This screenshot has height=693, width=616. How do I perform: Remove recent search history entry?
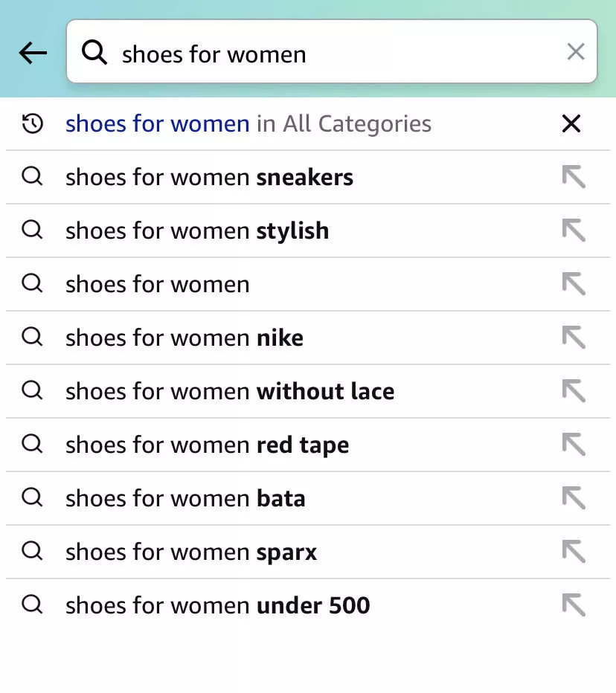[x=571, y=123]
